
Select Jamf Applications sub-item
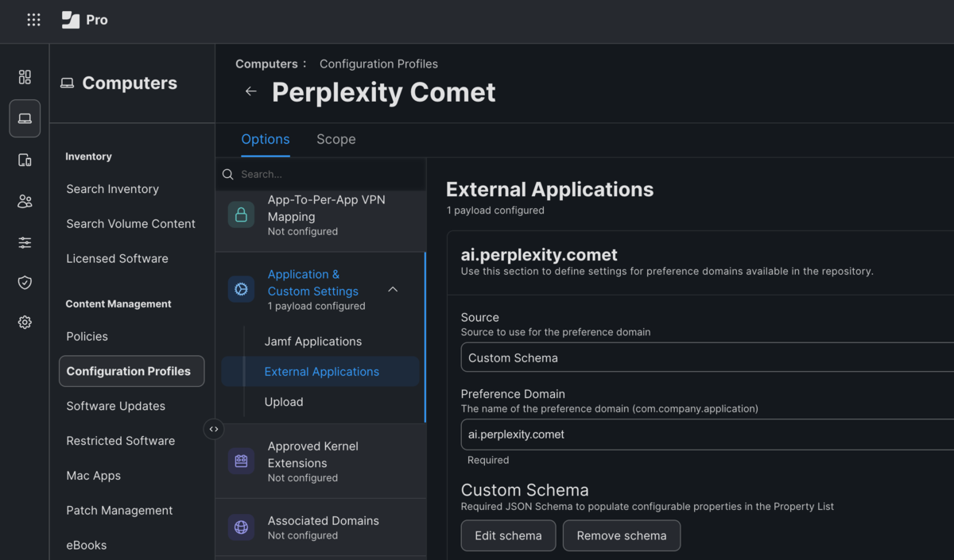[x=313, y=342]
